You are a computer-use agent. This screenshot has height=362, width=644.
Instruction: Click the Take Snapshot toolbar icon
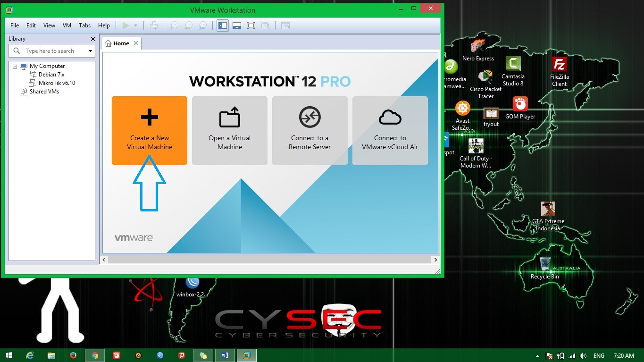pyautogui.click(x=174, y=25)
